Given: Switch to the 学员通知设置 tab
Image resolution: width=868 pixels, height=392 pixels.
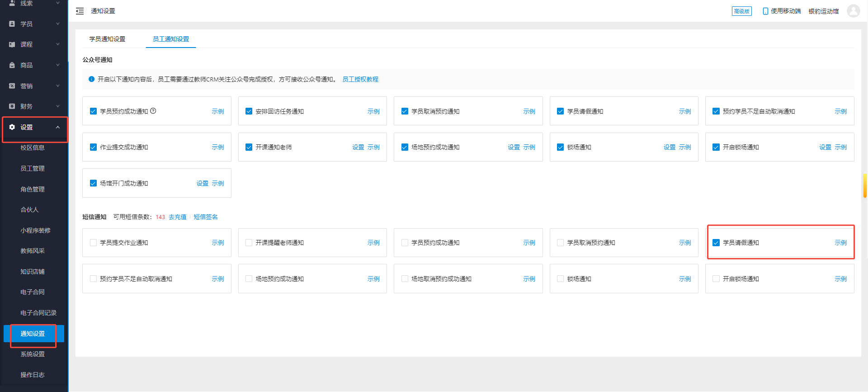Looking at the screenshot, I should pos(107,39).
